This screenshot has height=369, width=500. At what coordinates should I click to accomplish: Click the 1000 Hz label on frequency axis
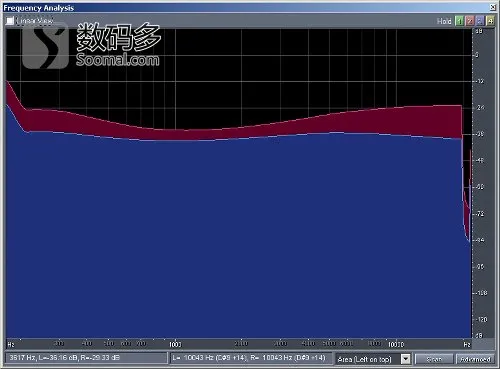point(175,344)
